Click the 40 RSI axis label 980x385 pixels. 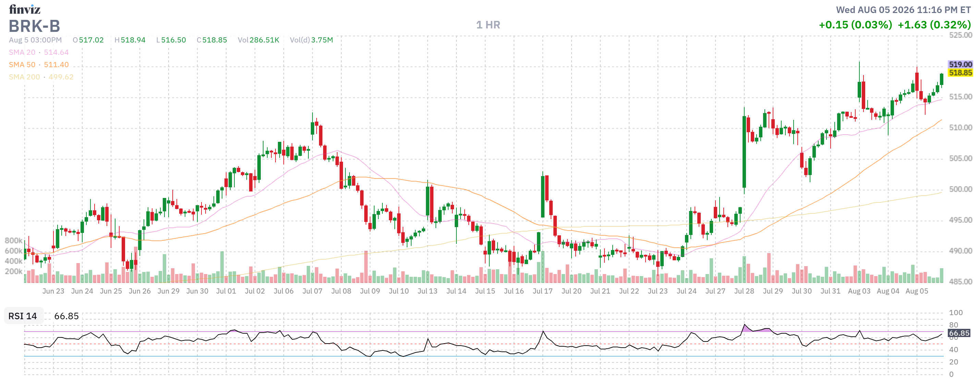coord(953,350)
